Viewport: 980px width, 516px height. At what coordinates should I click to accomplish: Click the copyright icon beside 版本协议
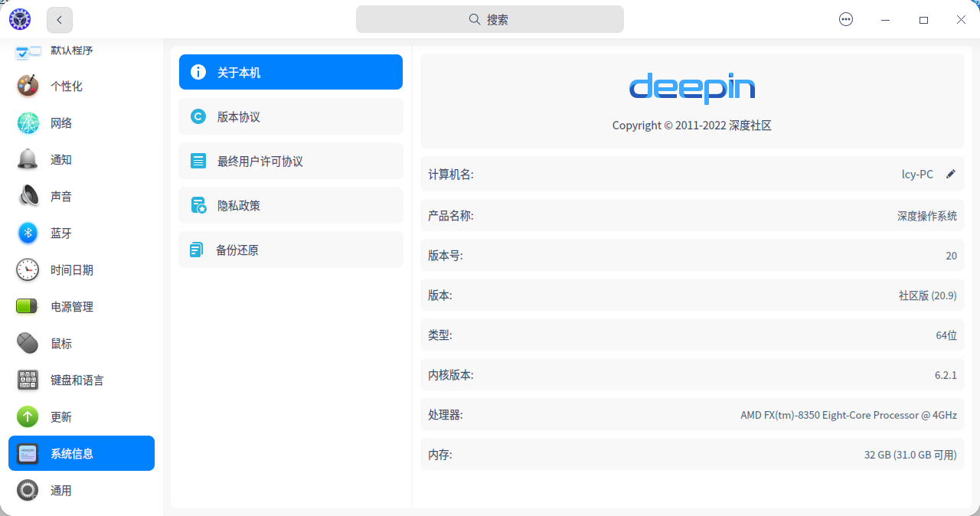pos(198,116)
